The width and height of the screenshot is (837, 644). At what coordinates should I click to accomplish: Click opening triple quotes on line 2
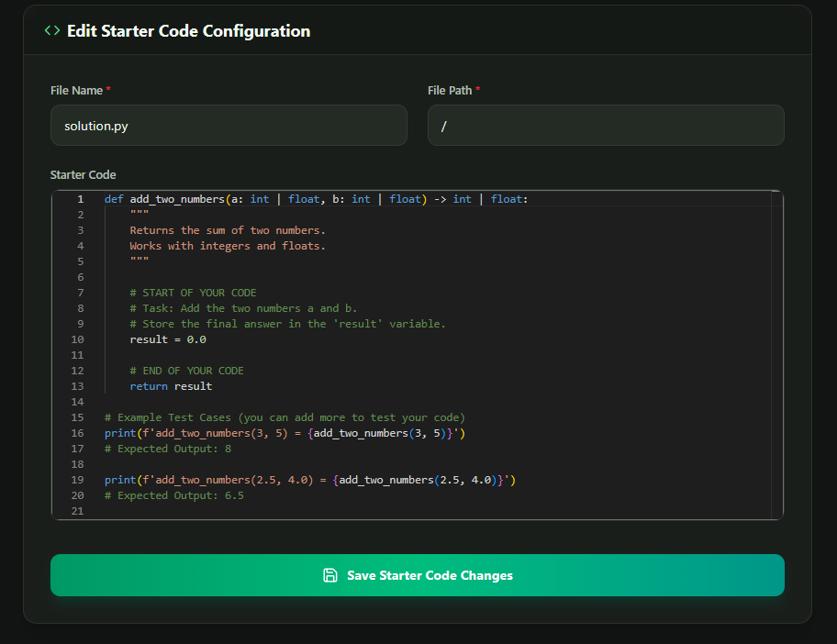tap(139, 214)
